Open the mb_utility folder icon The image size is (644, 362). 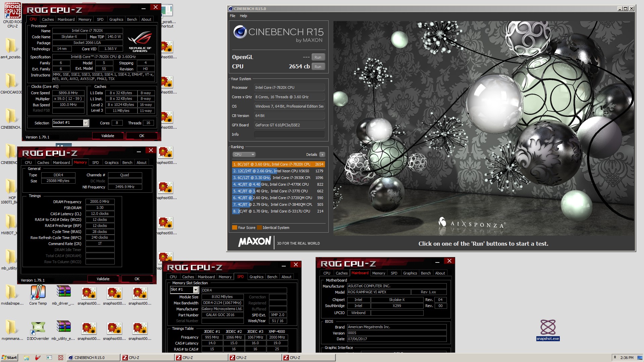tap(10, 260)
